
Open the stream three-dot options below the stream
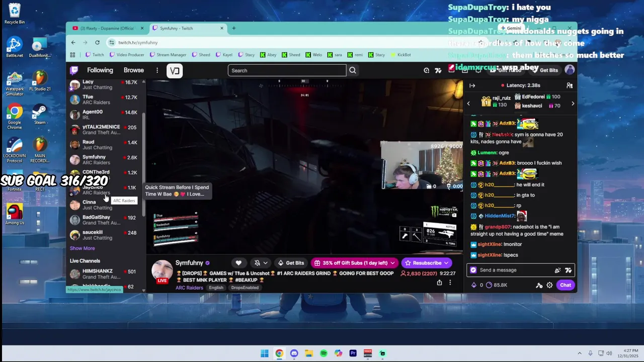pos(450,283)
